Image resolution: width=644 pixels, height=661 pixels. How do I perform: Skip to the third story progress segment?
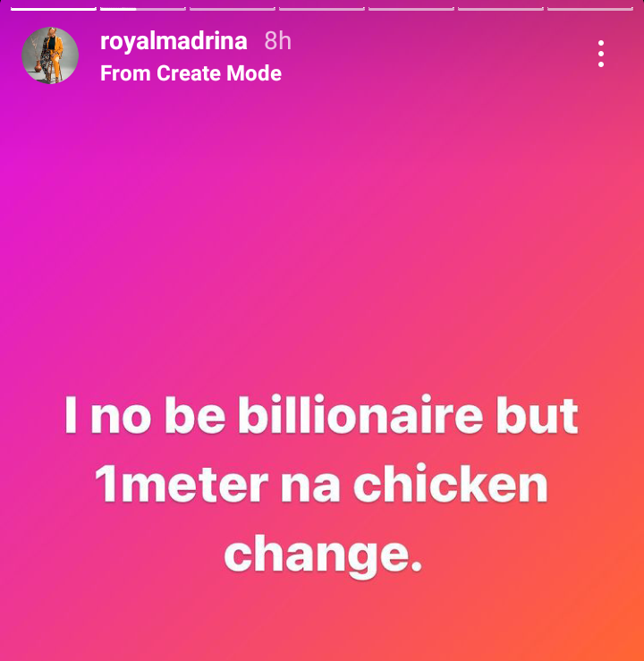pos(233,9)
